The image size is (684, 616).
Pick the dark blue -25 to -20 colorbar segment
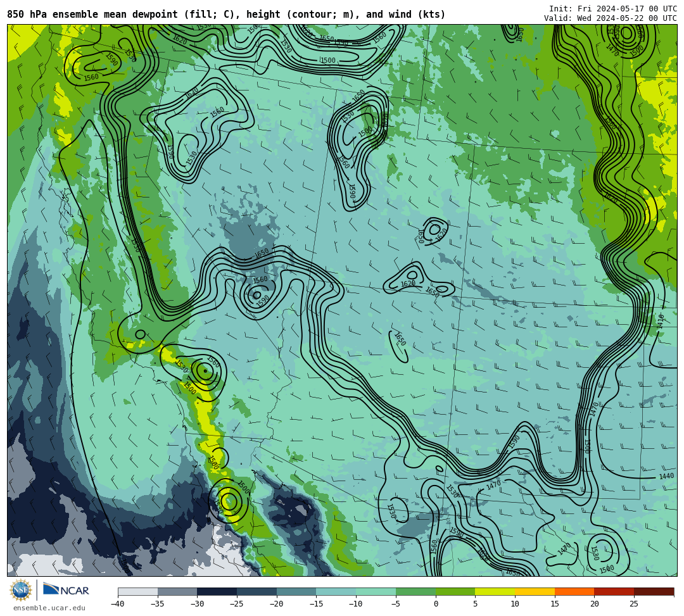[257, 591]
